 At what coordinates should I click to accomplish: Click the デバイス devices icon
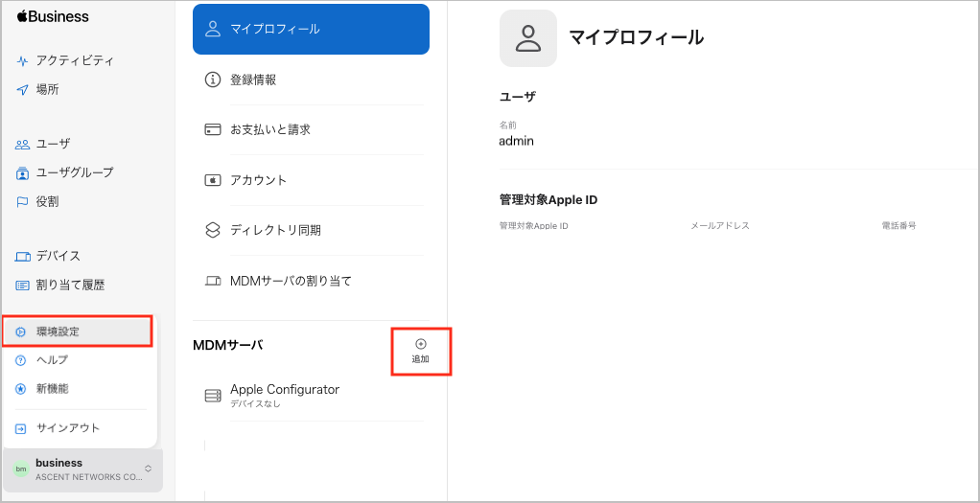pyautogui.click(x=22, y=256)
